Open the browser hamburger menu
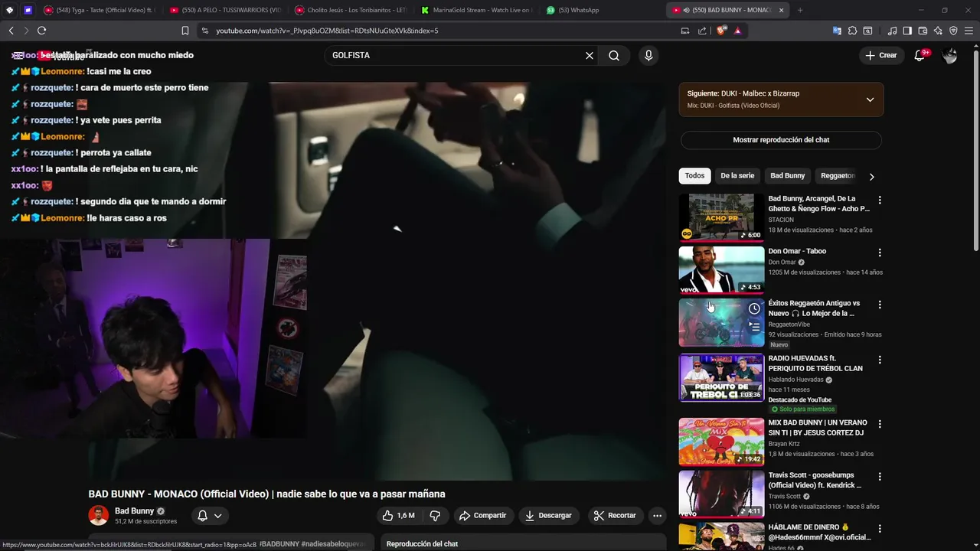Viewport: 980px width, 551px height. (969, 31)
